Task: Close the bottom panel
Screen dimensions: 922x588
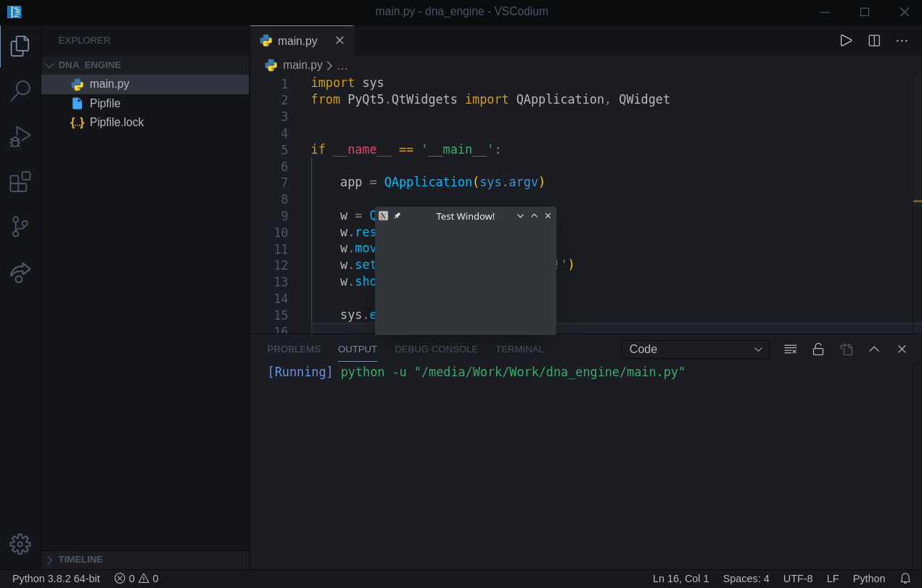Action: coord(902,349)
